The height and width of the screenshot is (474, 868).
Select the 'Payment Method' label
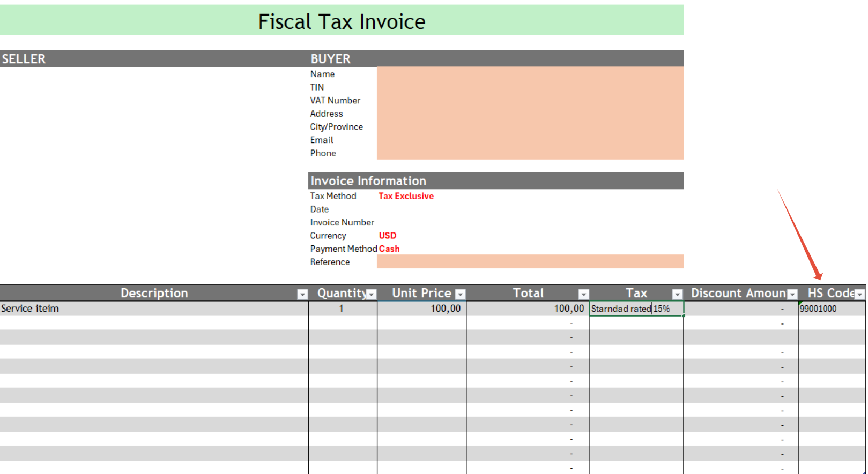point(344,249)
